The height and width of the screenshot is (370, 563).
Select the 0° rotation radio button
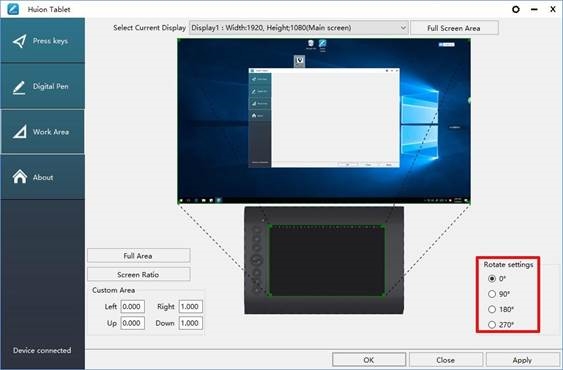tap(492, 278)
